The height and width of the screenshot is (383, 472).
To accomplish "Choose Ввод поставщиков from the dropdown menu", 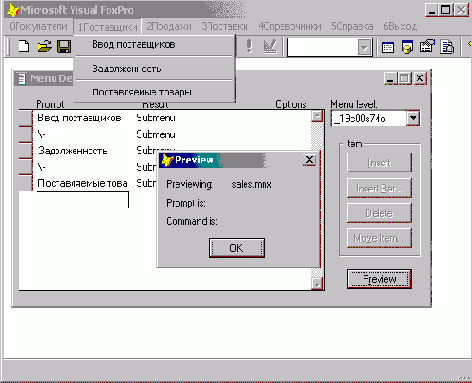I will (154, 44).
